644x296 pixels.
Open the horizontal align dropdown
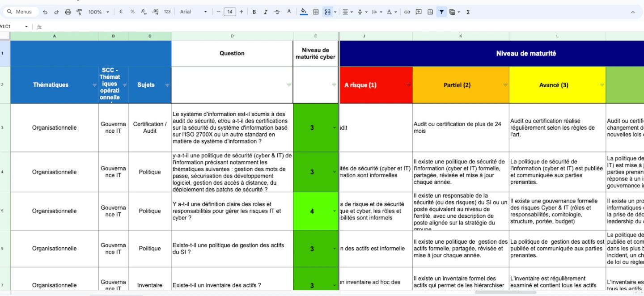point(347,12)
